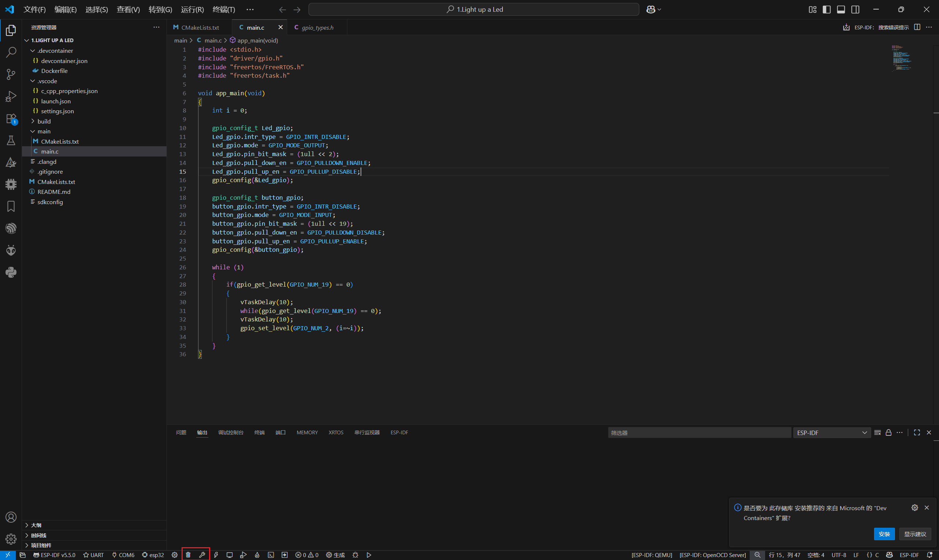
Task: Open the 终端(T) menu
Action: [x=223, y=10]
